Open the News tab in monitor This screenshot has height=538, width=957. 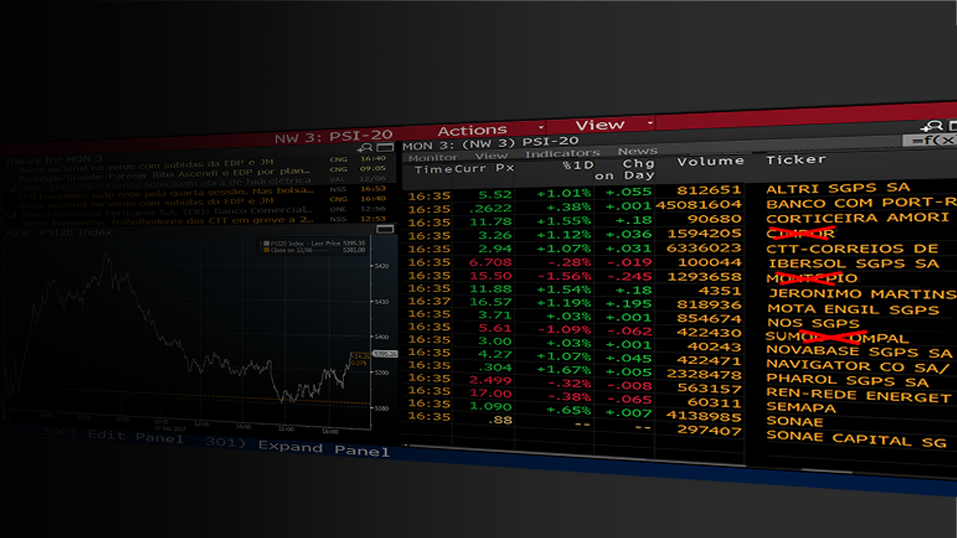click(x=637, y=152)
